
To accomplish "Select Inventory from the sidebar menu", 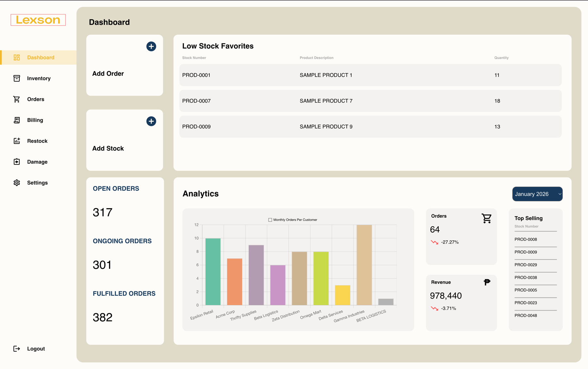I will pyautogui.click(x=39, y=78).
